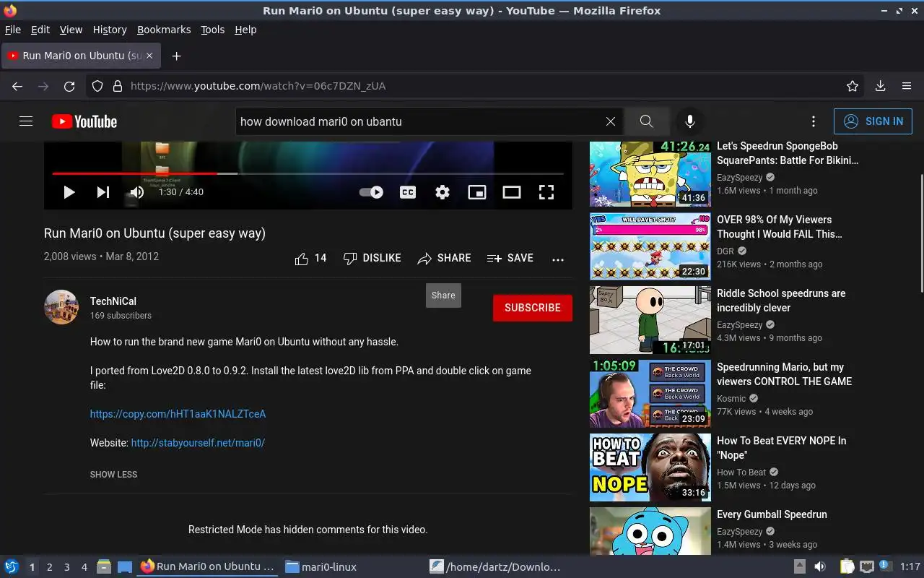Screen dimensions: 924x578
Task: Open video settings gear
Action: point(443,192)
